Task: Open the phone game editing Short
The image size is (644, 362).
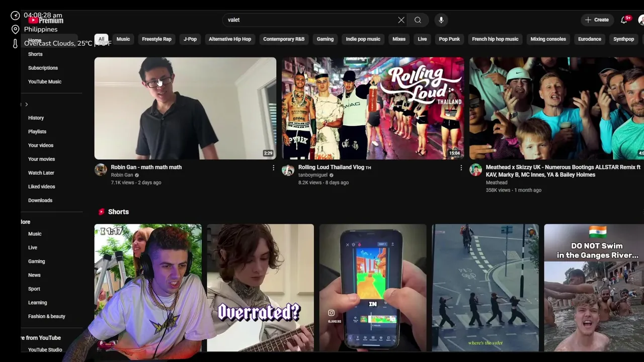Action: click(x=373, y=288)
